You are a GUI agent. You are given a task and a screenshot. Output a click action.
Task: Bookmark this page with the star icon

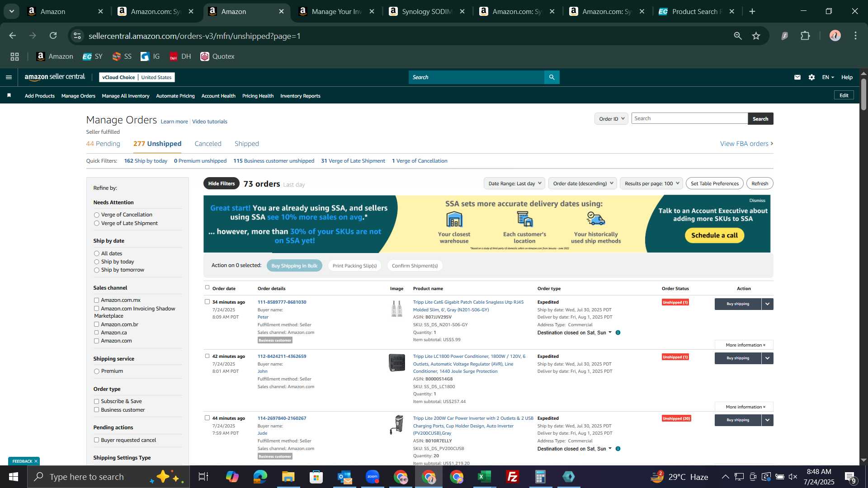click(x=756, y=36)
